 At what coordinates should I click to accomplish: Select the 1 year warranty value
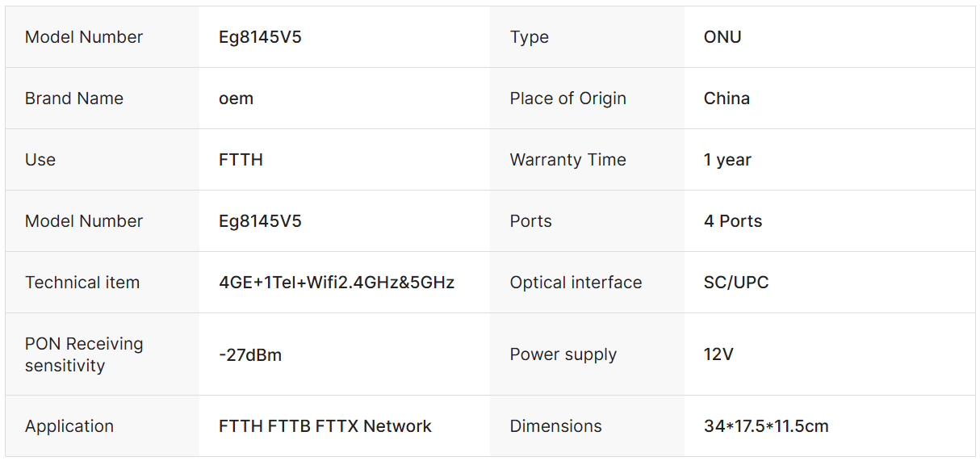point(727,160)
